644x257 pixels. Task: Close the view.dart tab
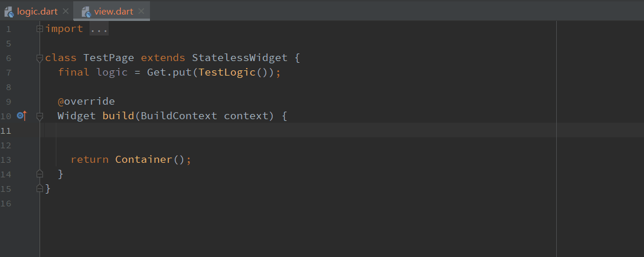(141, 11)
